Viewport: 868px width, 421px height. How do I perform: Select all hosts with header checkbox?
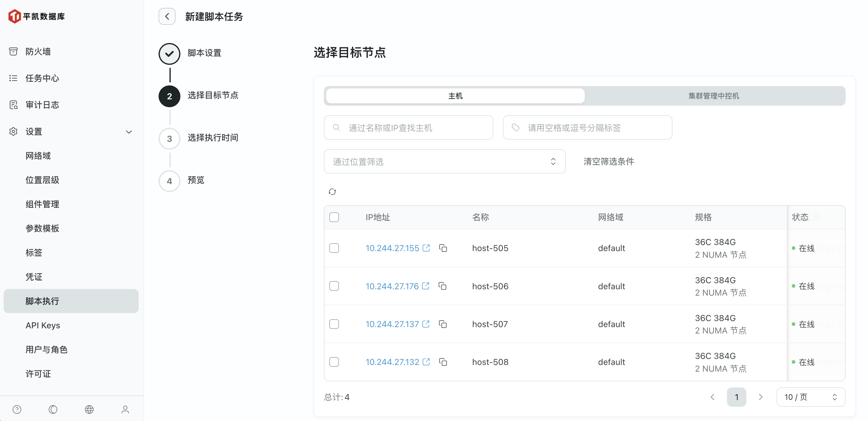pos(334,217)
